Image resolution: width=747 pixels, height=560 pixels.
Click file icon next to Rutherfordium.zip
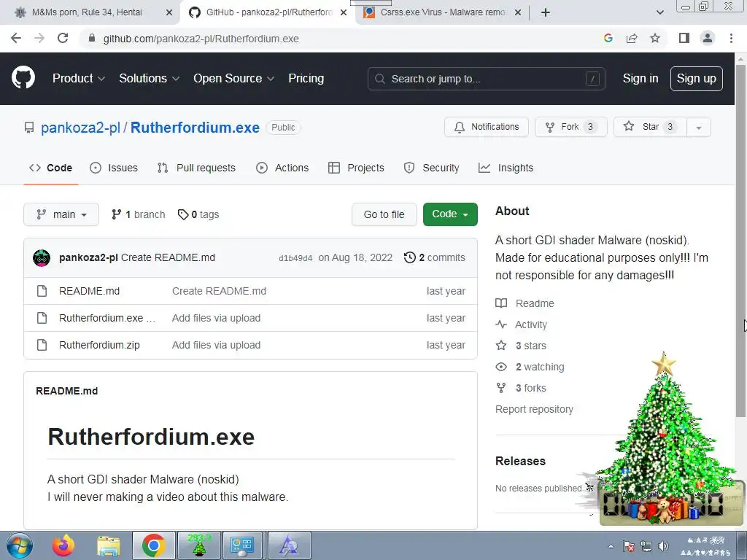[x=42, y=345]
